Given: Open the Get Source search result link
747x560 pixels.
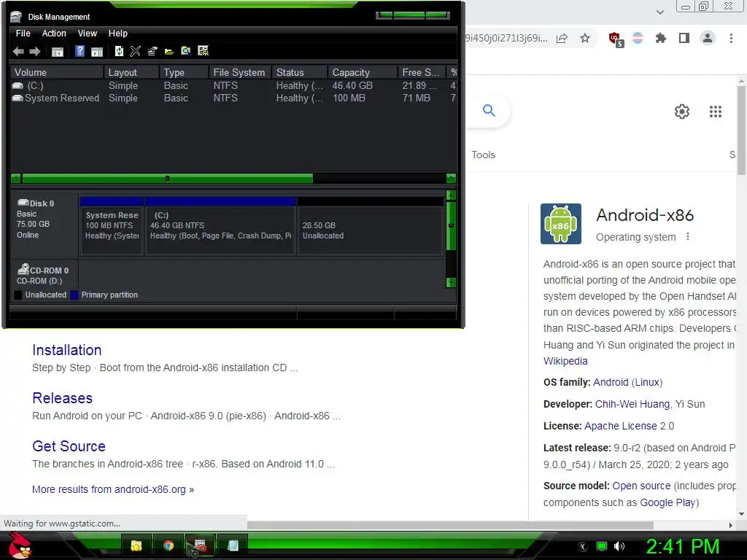Looking at the screenshot, I should [69, 446].
